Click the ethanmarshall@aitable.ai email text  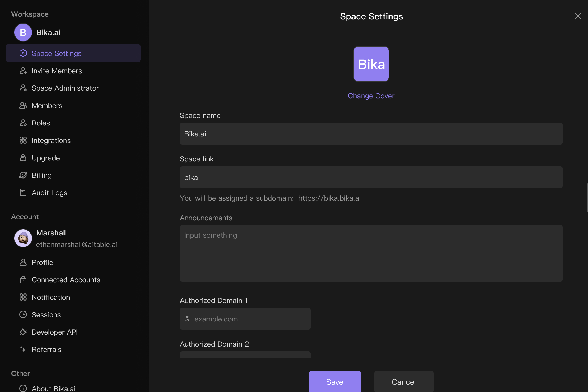coord(77,244)
